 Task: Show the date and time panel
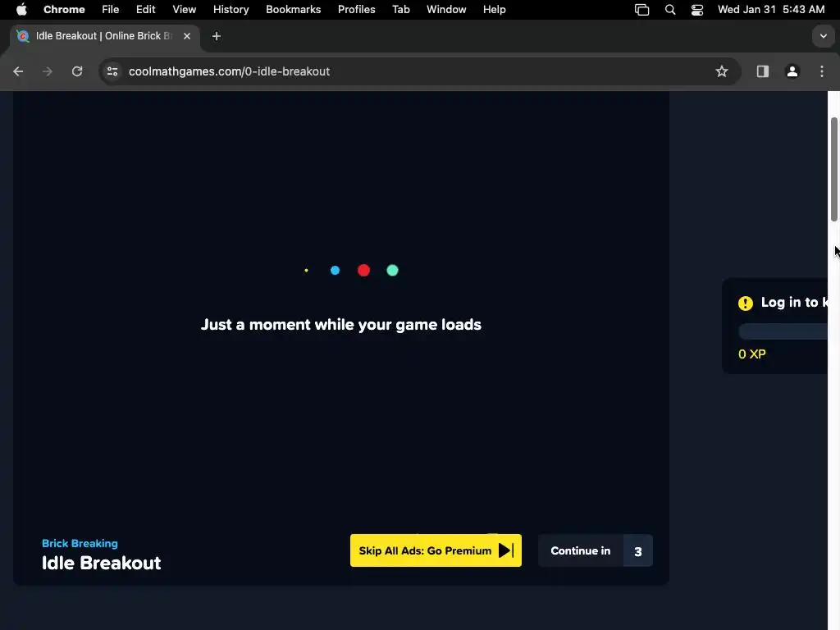click(771, 10)
